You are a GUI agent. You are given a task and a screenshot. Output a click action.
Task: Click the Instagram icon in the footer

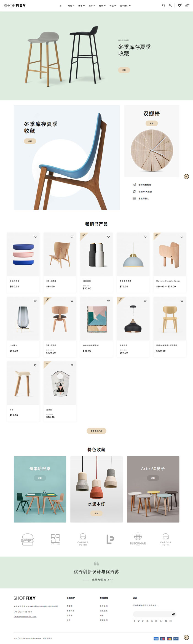pyautogui.click(x=170, y=621)
